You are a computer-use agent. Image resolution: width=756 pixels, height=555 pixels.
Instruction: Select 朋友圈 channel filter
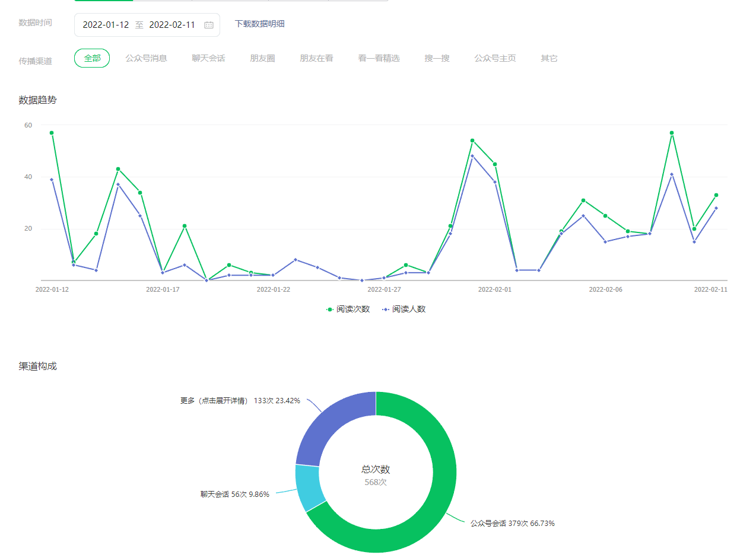pyautogui.click(x=262, y=58)
